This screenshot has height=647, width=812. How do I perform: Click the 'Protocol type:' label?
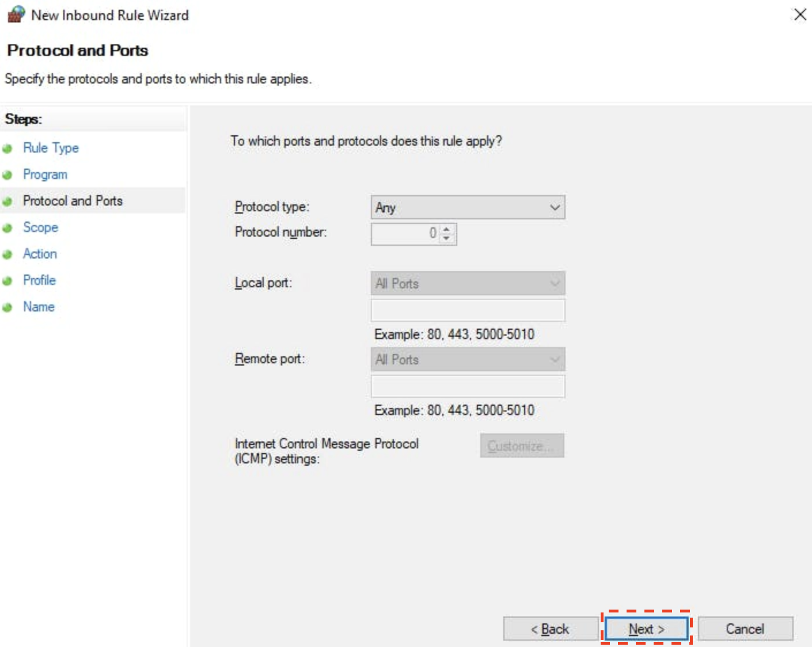click(272, 207)
